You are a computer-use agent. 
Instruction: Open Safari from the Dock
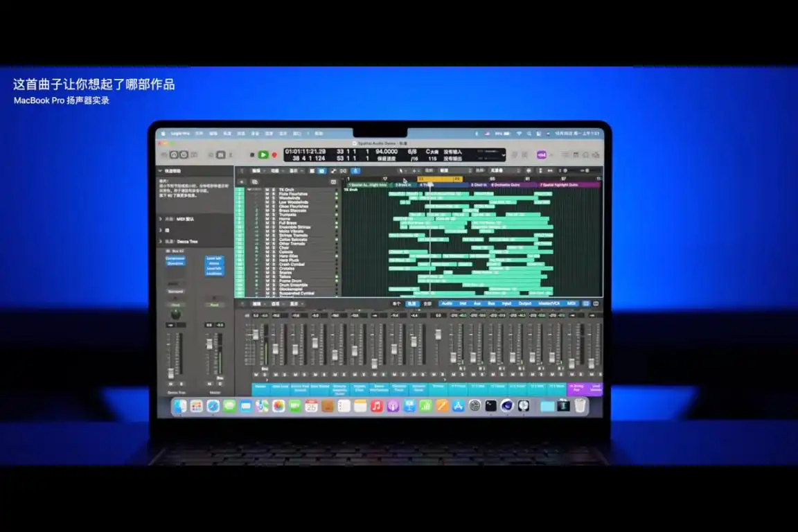(213, 406)
